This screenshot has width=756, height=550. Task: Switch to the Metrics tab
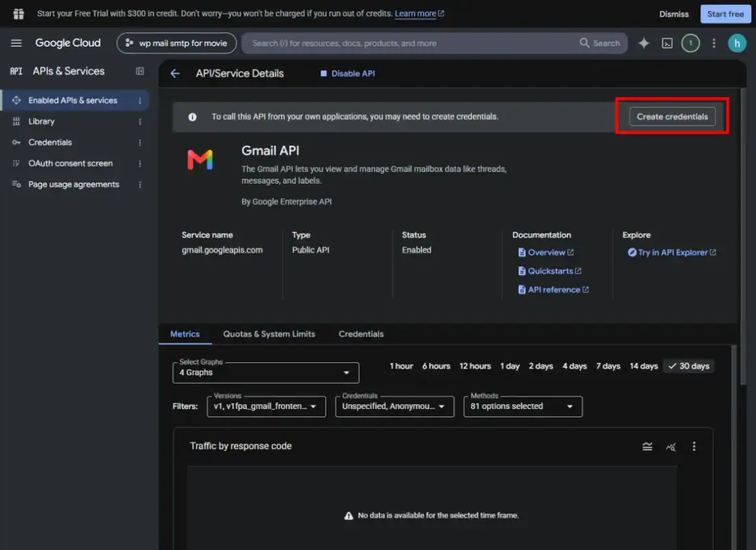coord(184,334)
